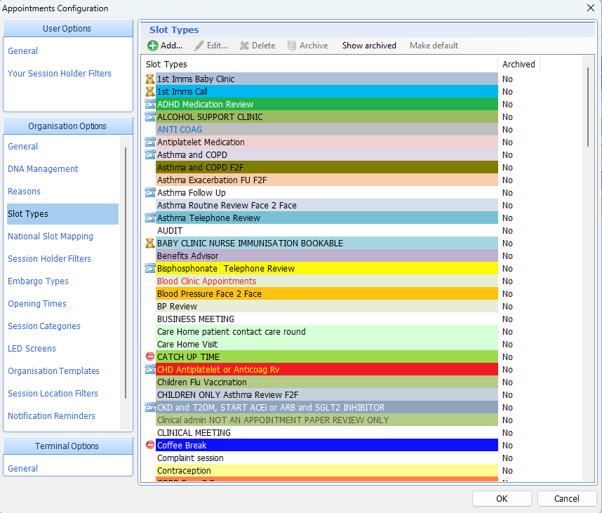The height and width of the screenshot is (513, 602).
Task: Click red no-entry icon beside Coffee Break
Action: [x=150, y=445]
